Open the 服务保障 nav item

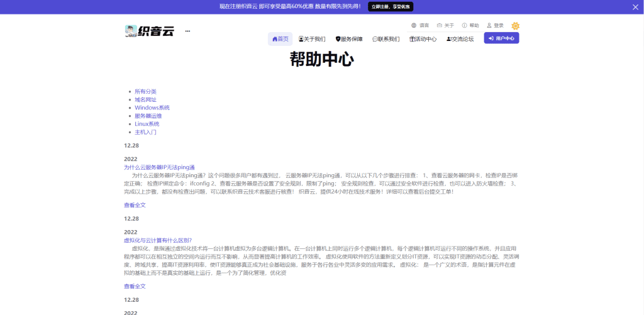click(x=349, y=39)
